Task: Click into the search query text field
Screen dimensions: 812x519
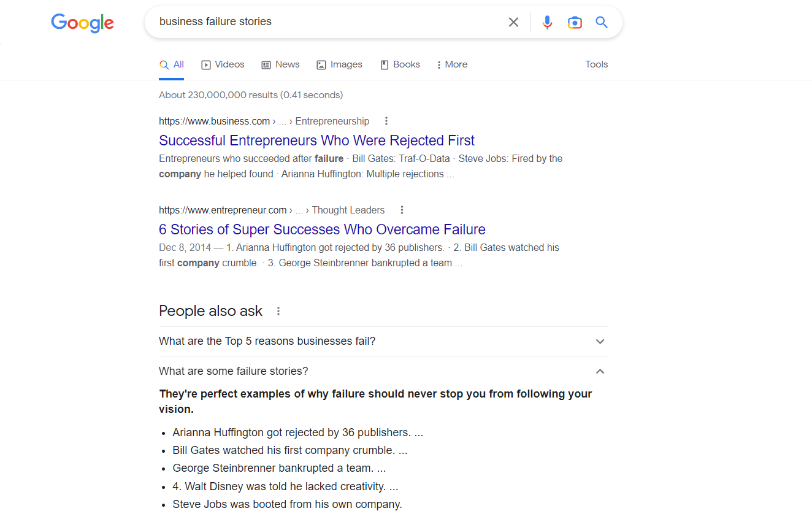Action: pyautogui.click(x=328, y=21)
